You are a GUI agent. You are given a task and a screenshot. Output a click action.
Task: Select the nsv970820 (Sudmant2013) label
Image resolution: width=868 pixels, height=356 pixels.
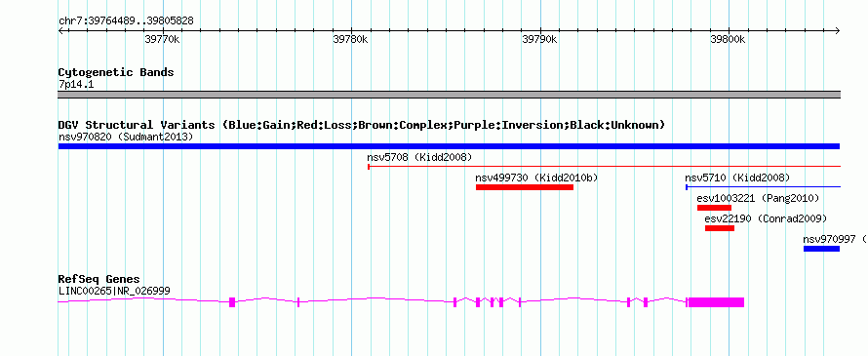point(126,136)
